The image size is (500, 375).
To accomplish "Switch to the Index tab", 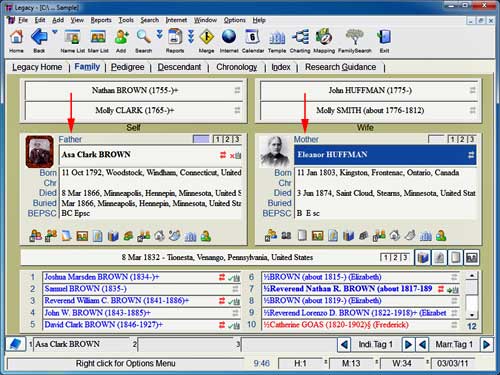I will (x=281, y=67).
